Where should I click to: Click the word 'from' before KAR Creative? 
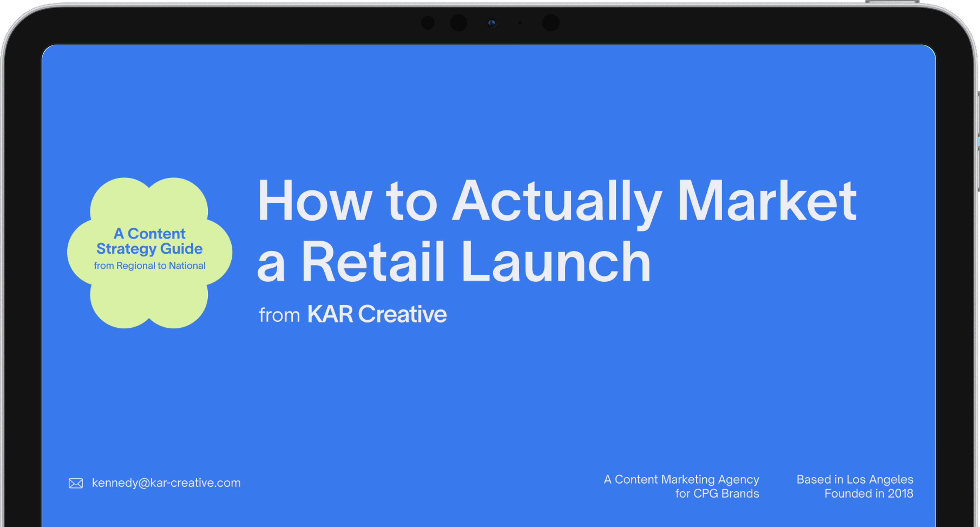(279, 315)
